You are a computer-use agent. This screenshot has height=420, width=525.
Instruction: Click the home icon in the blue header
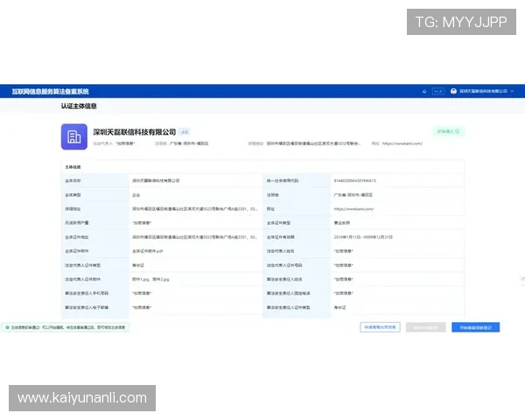424,91
